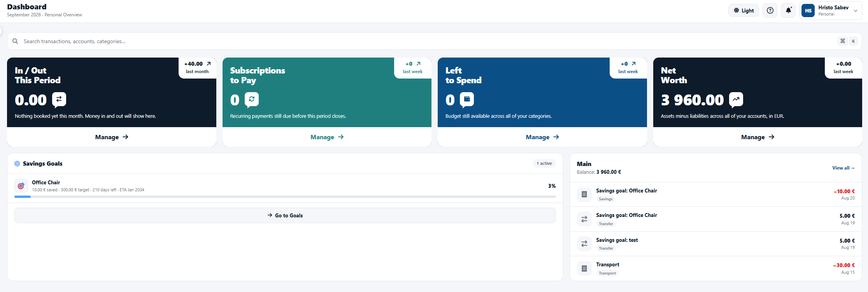The width and height of the screenshot is (868, 292).
Task: Open the notifications bell
Action: click(x=788, y=10)
